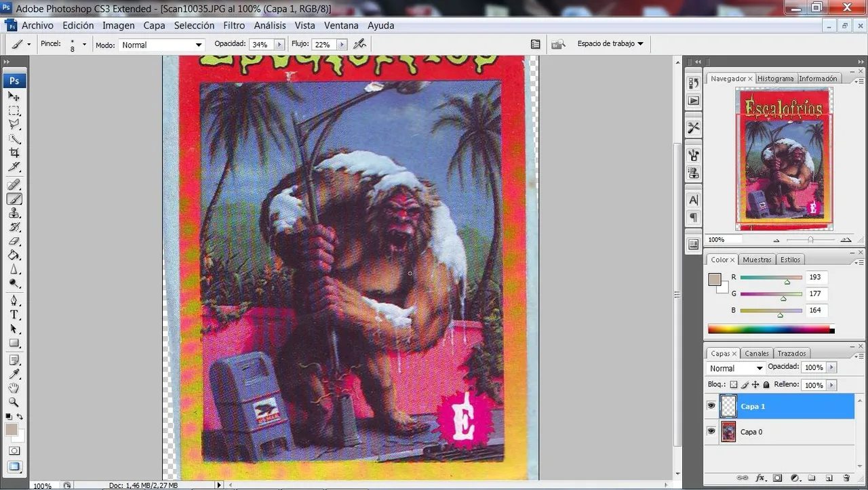Click the add layer mask icon

tap(778, 478)
